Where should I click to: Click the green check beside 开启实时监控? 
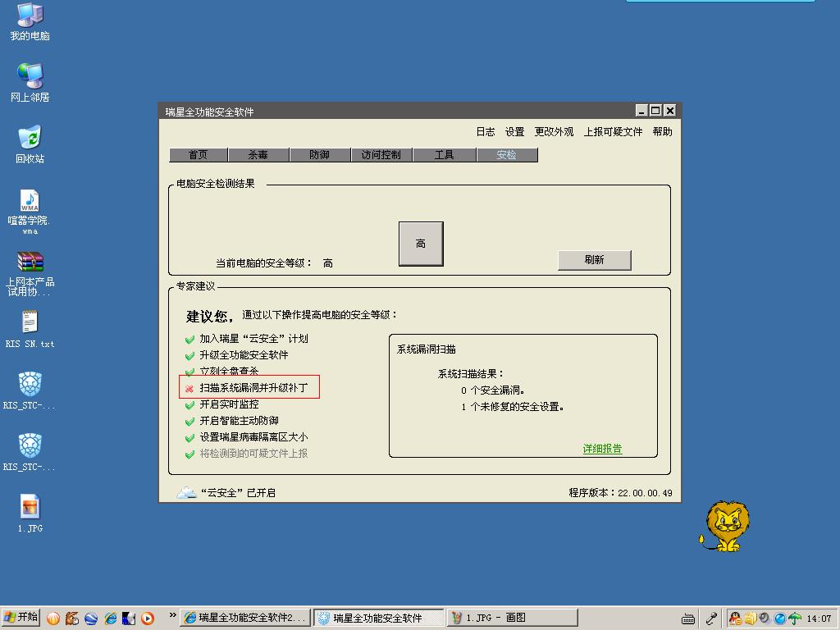189,405
